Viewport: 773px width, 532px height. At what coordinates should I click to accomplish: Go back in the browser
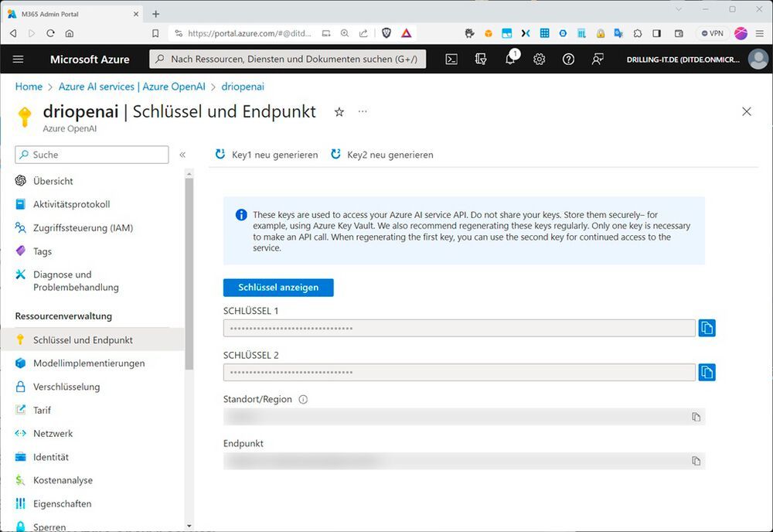(13, 33)
